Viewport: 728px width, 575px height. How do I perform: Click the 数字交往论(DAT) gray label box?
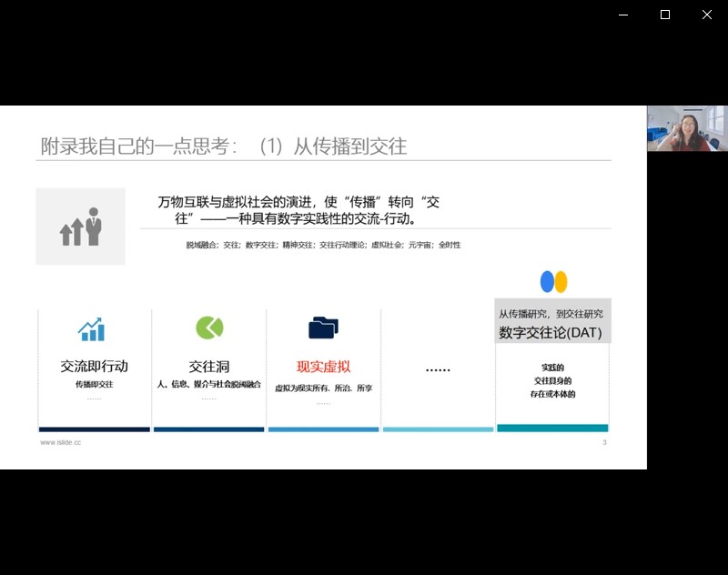[x=552, y=322]
